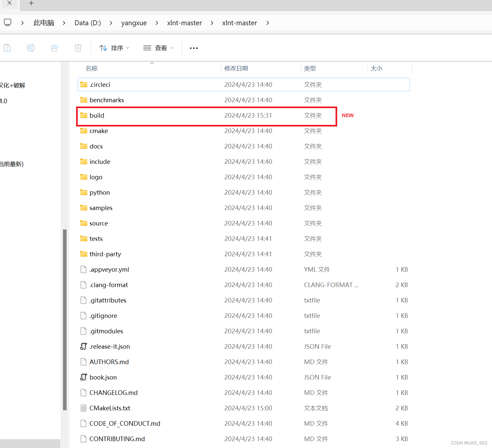Expand chevron after 此电脑 breadcrumb
Image resolution: width=492 pixels, height=448 pixels.
point(64,23)
